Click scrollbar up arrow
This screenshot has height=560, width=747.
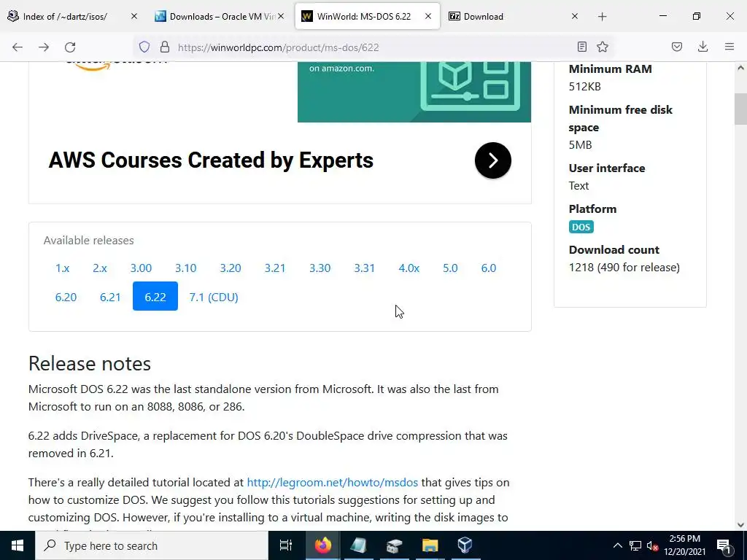(740, 68)
